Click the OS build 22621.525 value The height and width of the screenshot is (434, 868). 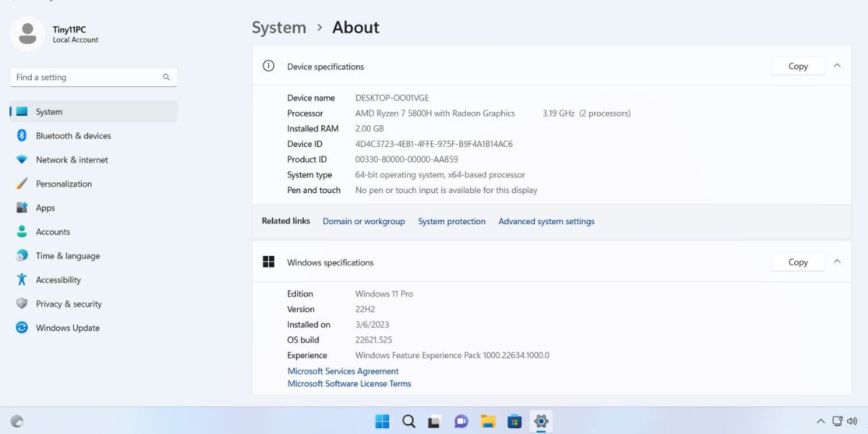374,340
